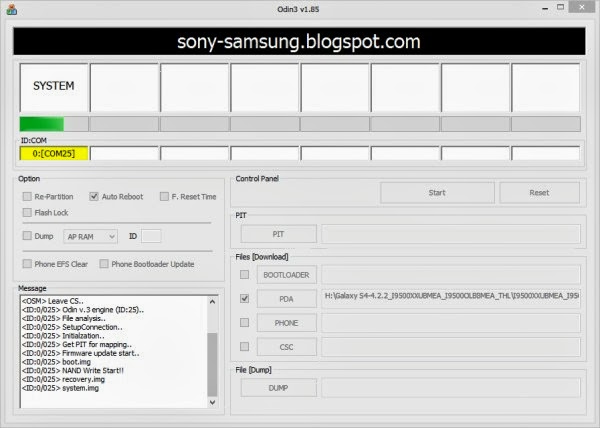Enable Phone EFS Clear checkbox
This screenshot has height=428, width=600.
click(x=27, y=264)
